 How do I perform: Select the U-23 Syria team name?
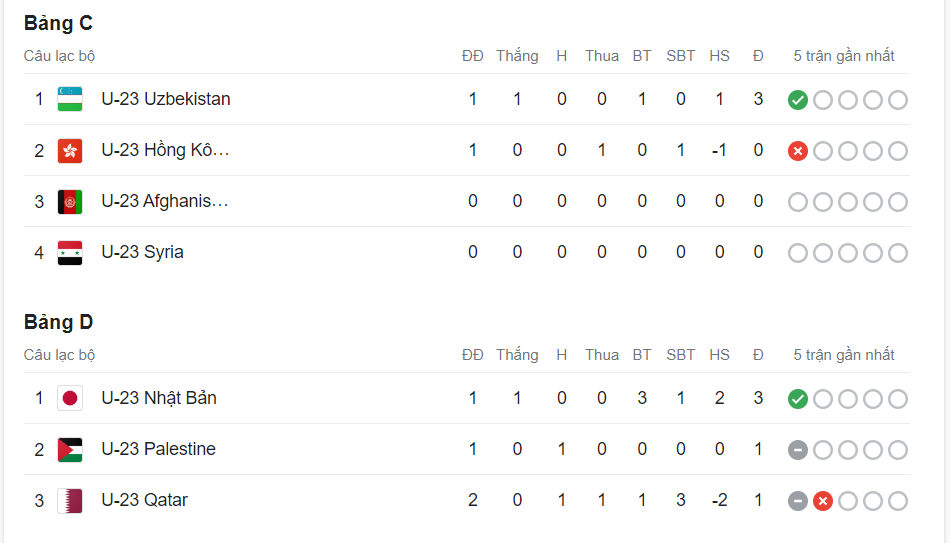coord(142,252)
